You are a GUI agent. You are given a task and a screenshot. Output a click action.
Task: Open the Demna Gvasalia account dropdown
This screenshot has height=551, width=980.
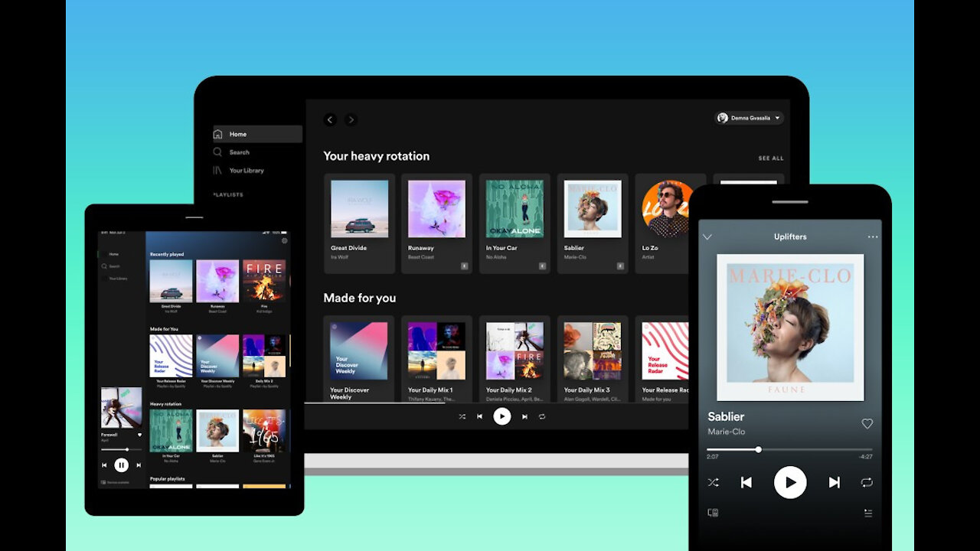pyautogui.click(x=749, y=118)
